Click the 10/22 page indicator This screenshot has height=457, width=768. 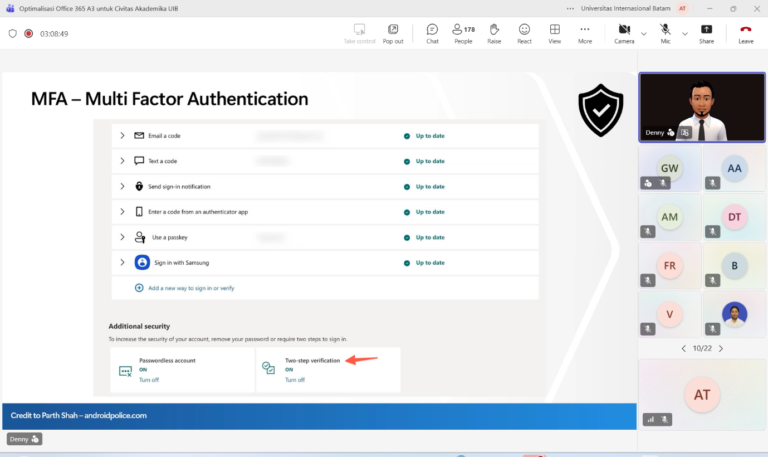tap(702, 348)
